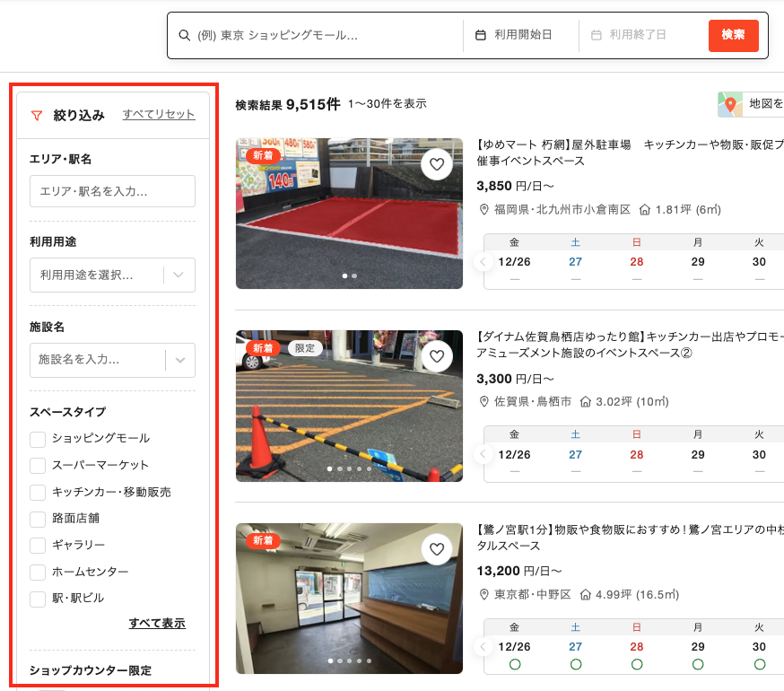Click the calendar icon for 利用終了日
The width and height of the screenshot is (784, 691).
point(597,35)
